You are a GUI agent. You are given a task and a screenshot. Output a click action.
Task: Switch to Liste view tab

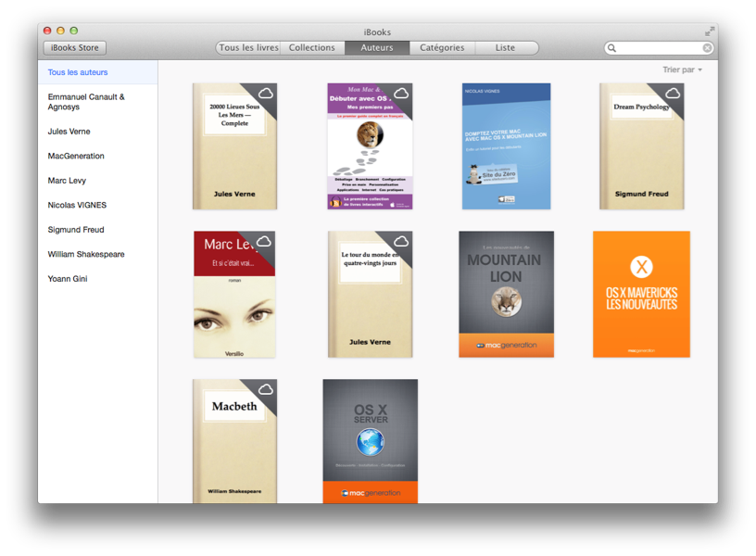[x=506, y=48]
